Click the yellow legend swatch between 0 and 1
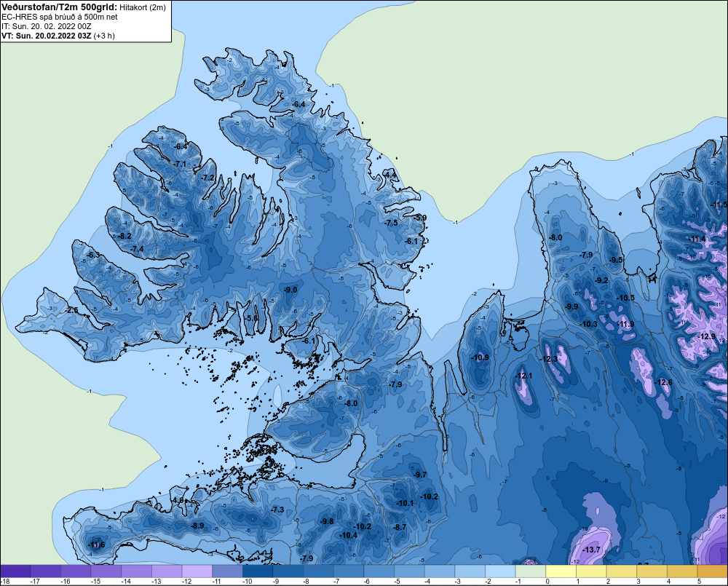 [561, 571]
